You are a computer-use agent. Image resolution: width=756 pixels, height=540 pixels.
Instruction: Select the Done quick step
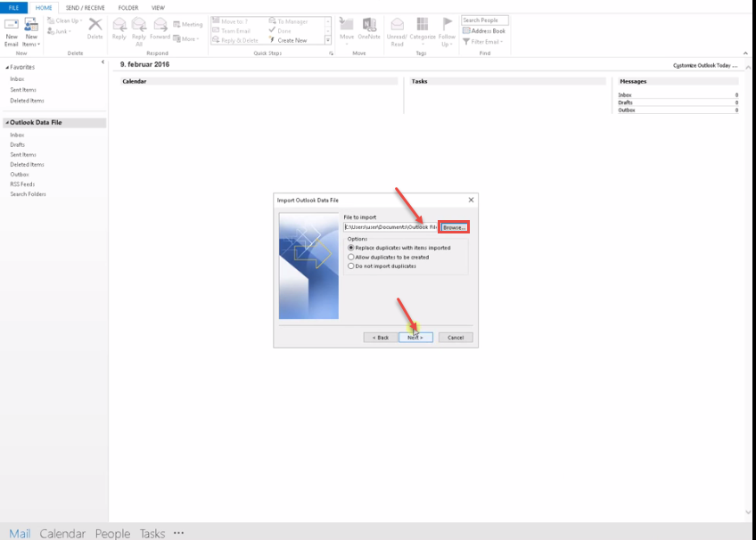click(x=280, y=31)
